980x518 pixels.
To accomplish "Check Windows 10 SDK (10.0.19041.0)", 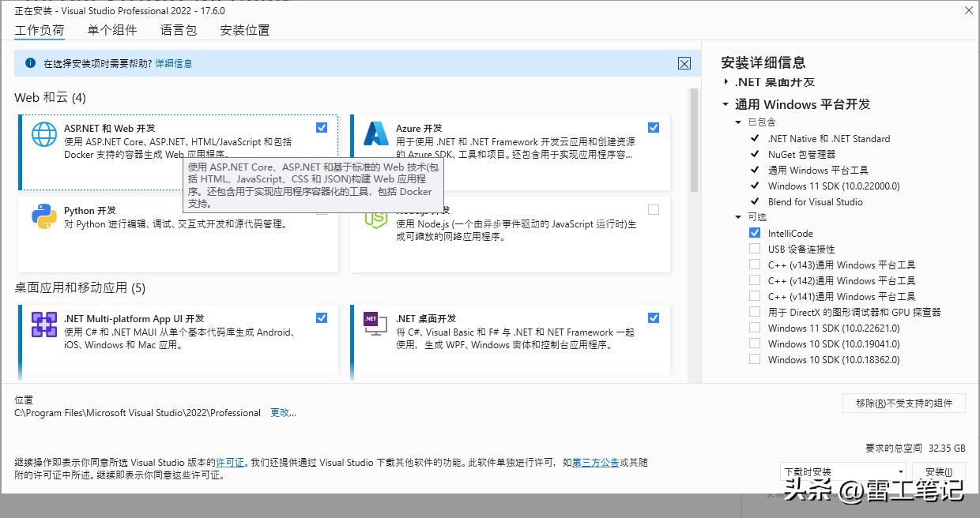I will click(x=755, y=343).
